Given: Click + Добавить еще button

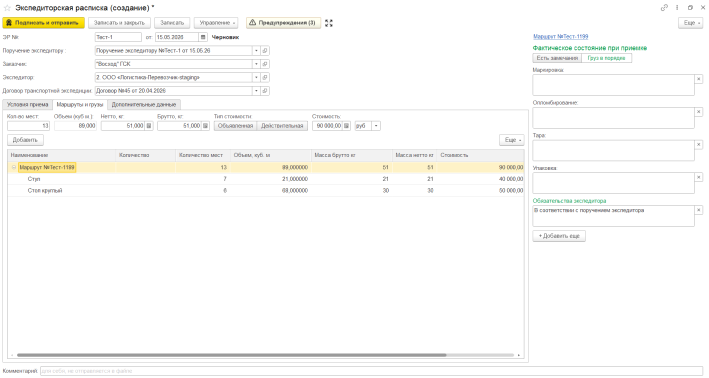Looking at the screenshot, I should click(559, 236).
